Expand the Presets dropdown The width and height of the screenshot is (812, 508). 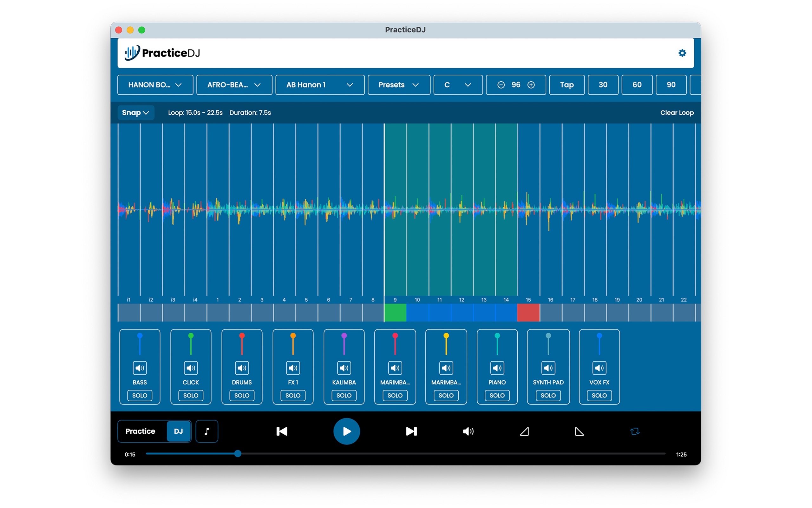coord(399,85)
